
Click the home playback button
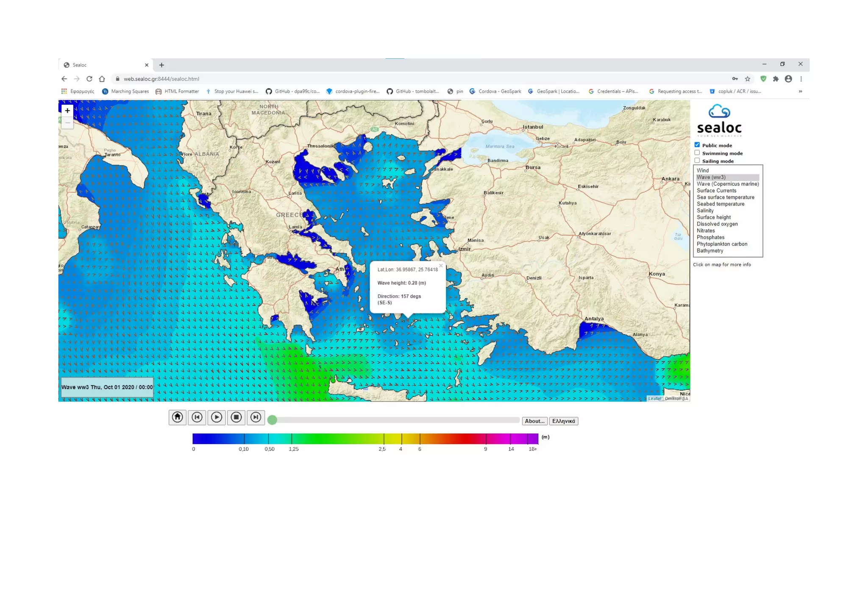tap(177, 417)
